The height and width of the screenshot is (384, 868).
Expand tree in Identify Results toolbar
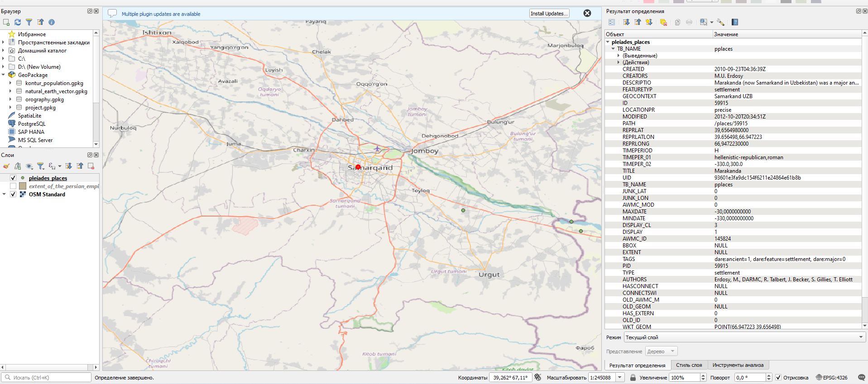click(x=626, y=22)
